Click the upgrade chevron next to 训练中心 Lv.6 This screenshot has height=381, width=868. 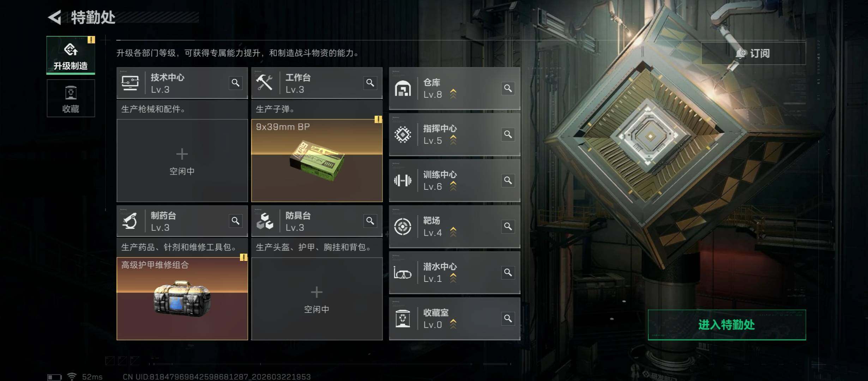tap(453, 186)
